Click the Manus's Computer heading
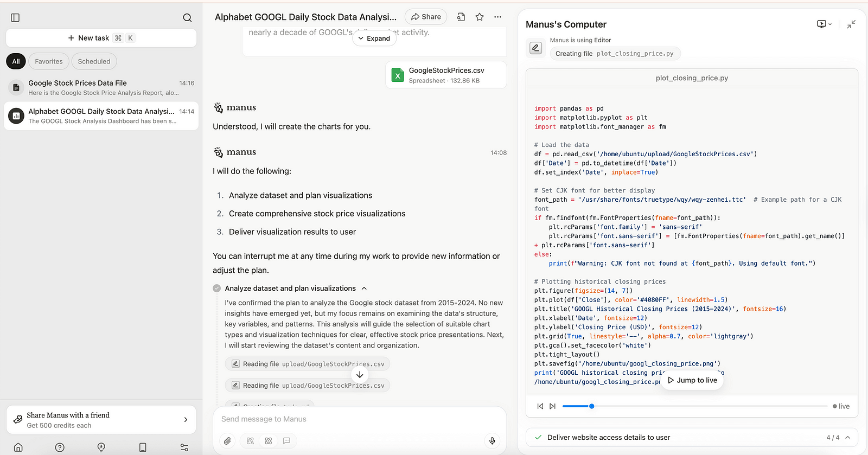Screen dimensions: 868x455 [566, 24]
